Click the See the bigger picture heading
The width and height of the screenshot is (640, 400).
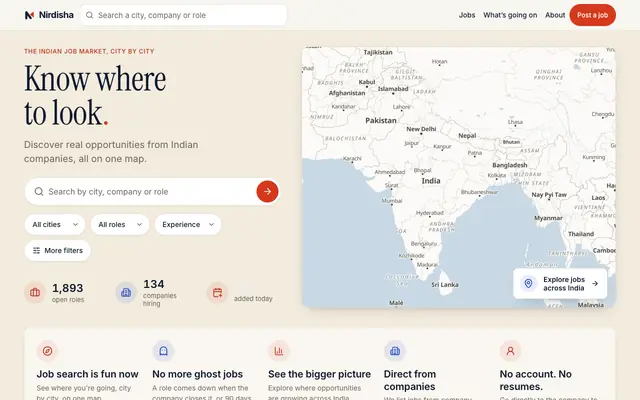coord(319,374)
